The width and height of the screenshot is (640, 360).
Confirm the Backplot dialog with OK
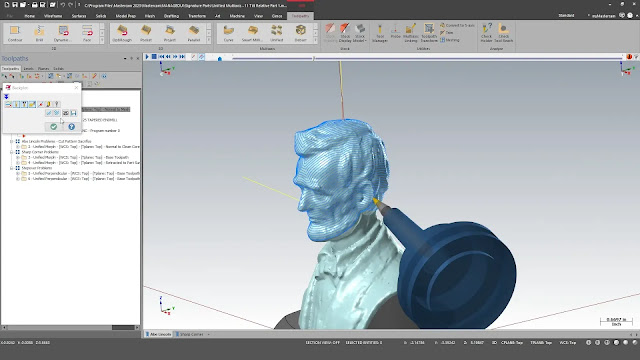[x=53, y=127]
